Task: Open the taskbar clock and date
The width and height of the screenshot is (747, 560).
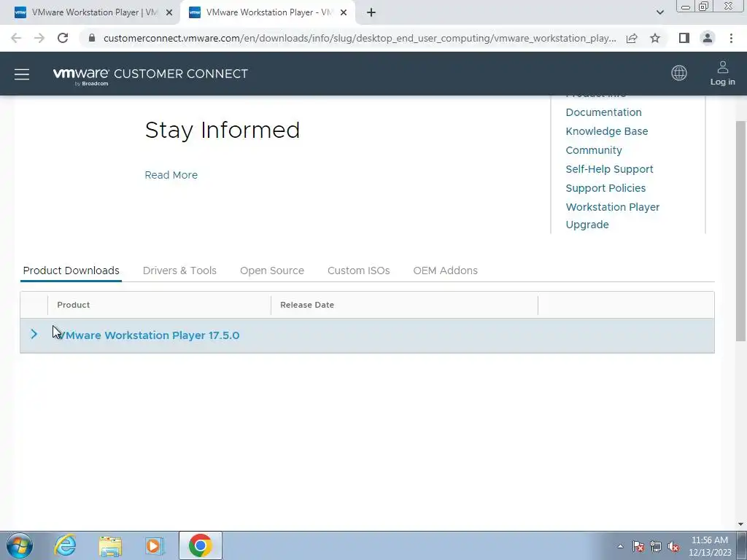Action: click(710, 546)
